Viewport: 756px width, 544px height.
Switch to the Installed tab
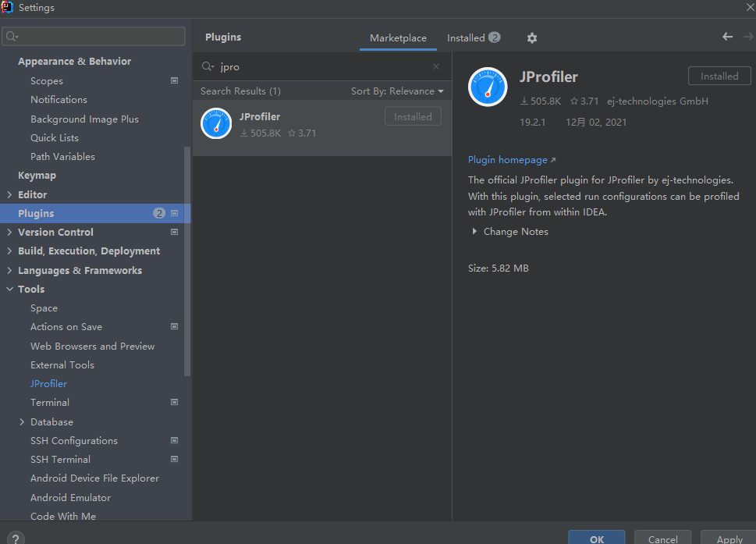[474, 37]
